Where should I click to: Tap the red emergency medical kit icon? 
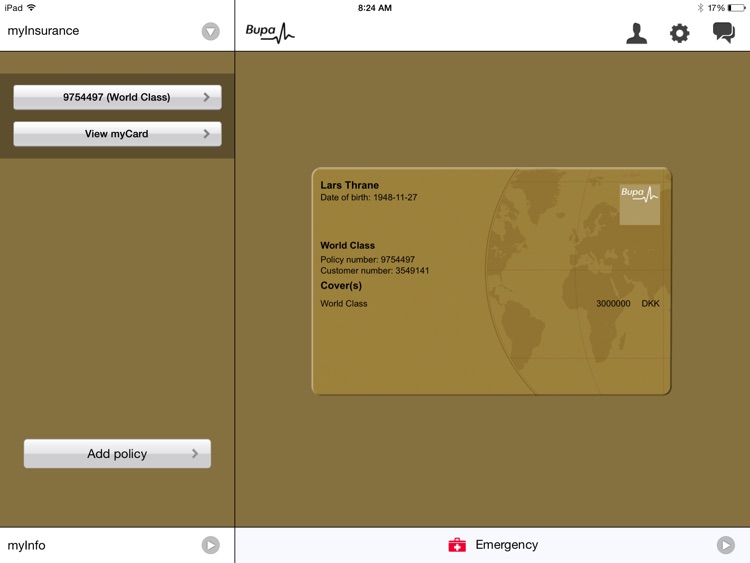(x=457, y=545)
